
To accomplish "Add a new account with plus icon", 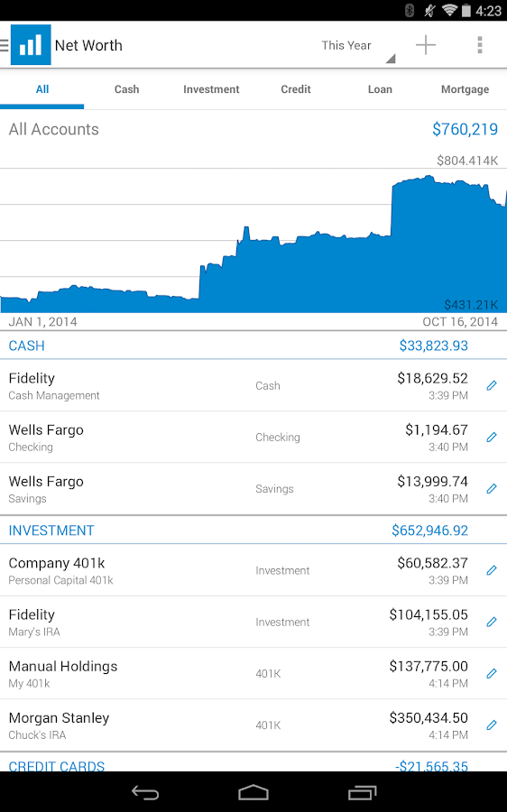I will [426, 45].
